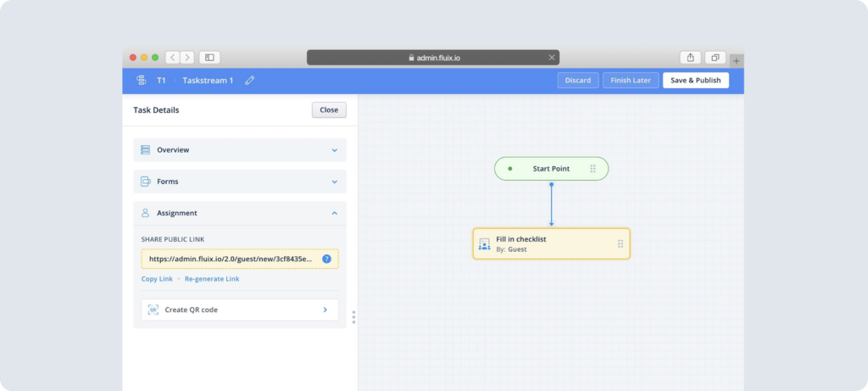Click the QR code icon
This screenshot has height=391, width=868.
click(x=153, y=310)
